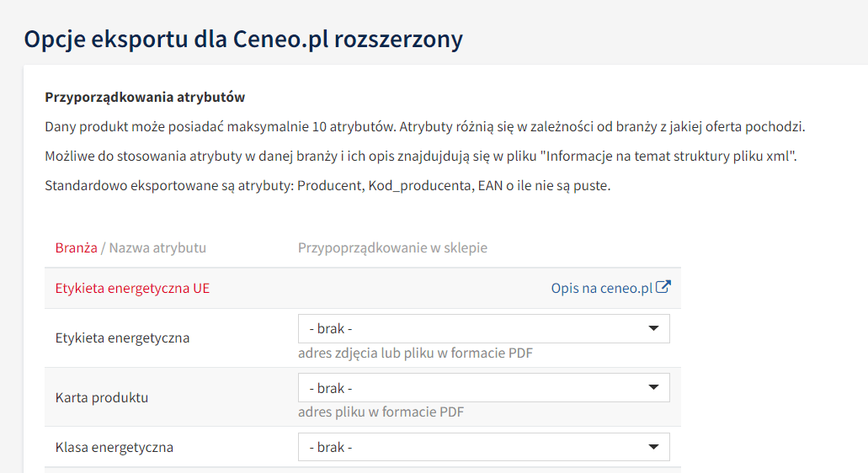Click the hint text about zdjęcia lub pliku PDF

pos(415,353)
